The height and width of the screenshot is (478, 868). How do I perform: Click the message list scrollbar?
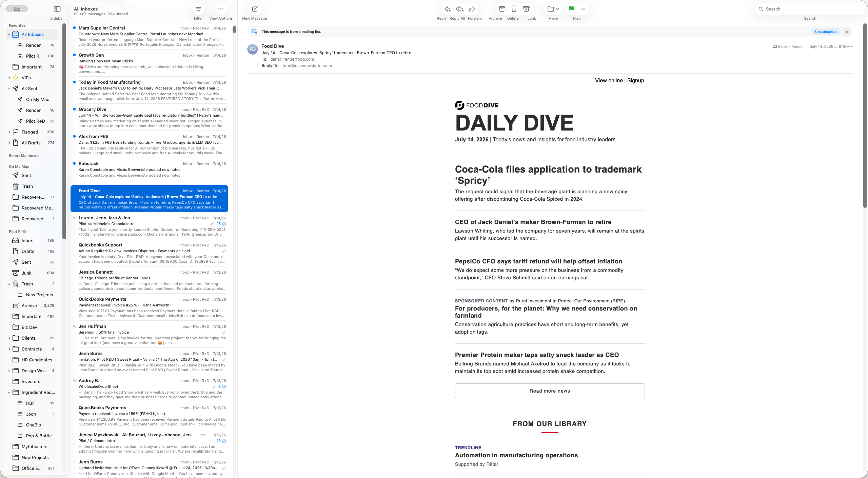tap(234, 29)
